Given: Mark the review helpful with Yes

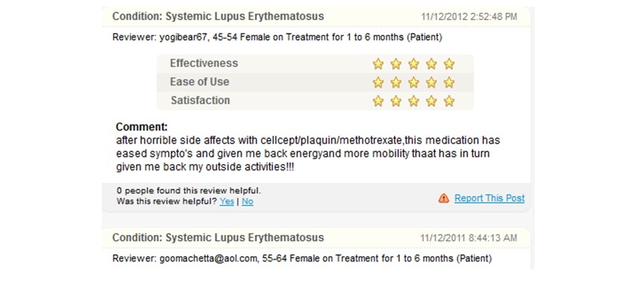Looking at the screenshot, I should click(x=227, y=201).
